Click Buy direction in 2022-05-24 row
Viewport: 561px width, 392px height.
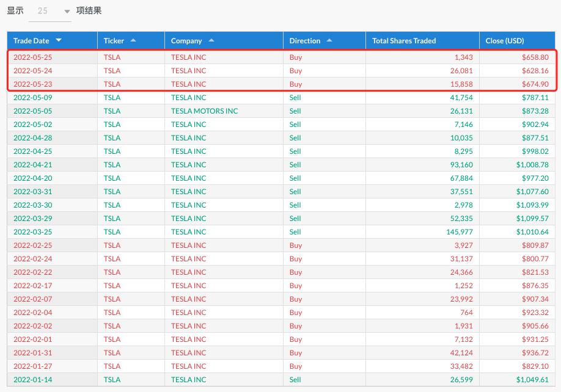(x=296, y=71)
